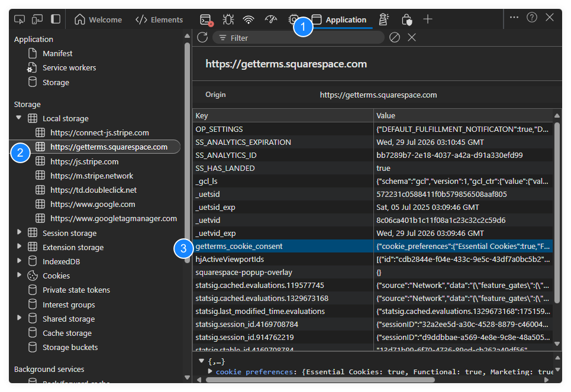The height and width of the screenshot is (392, 571).
Task: Select https://js.stripe.com local storage
Action: (84, 161)
